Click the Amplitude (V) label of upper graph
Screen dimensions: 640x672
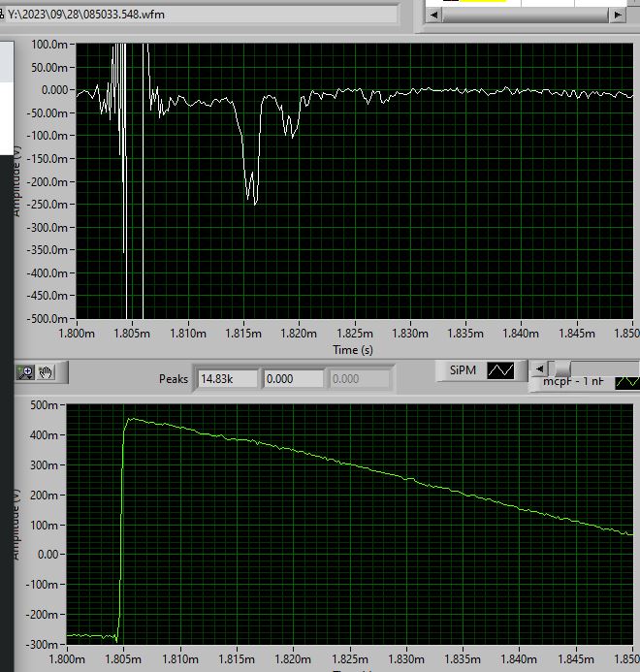click(16, 181)
